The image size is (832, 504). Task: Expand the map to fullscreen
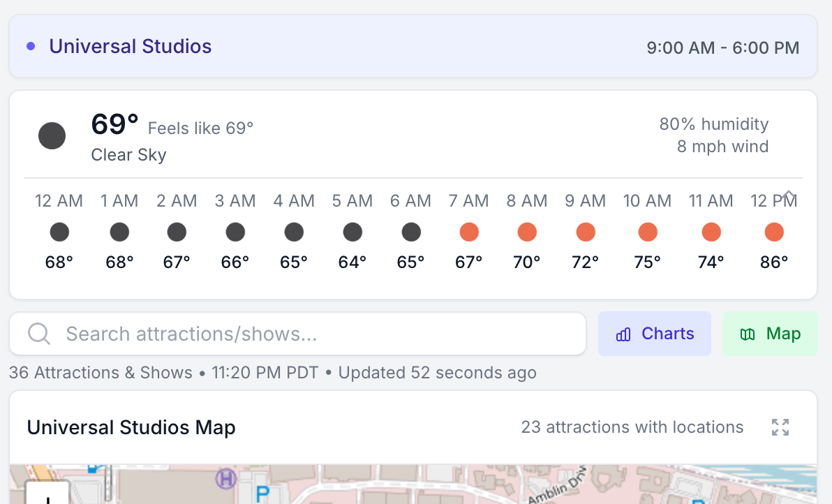(x=780, y=427)
